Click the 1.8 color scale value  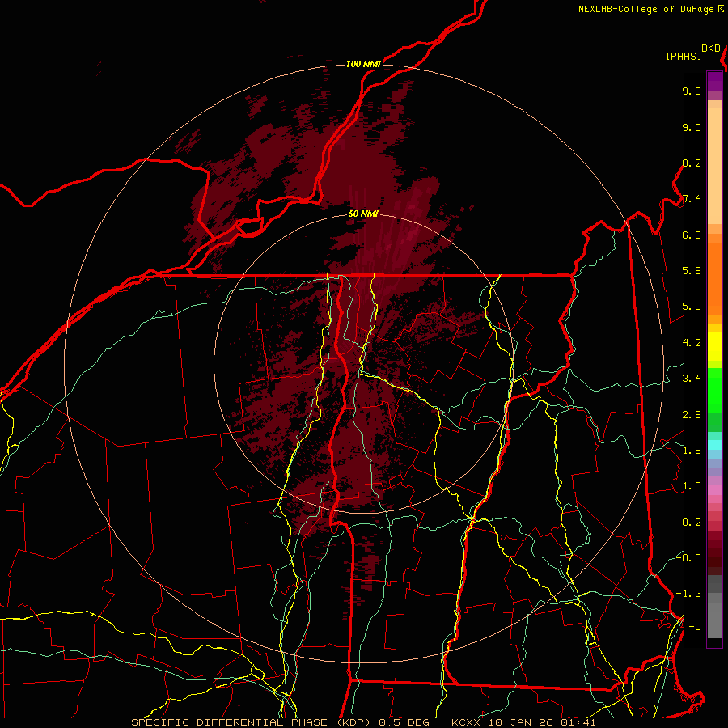click(x=692, y=451)
